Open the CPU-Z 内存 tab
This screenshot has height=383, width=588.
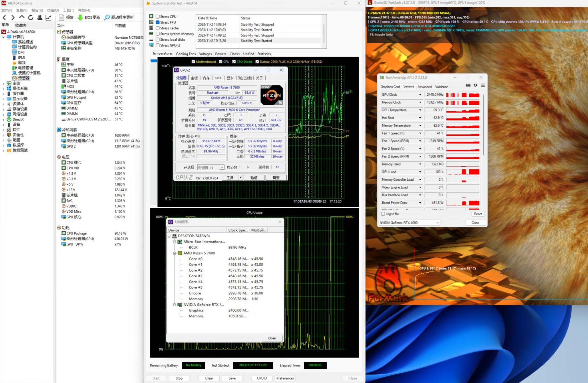pyautogui.click(x=206, y=78)
